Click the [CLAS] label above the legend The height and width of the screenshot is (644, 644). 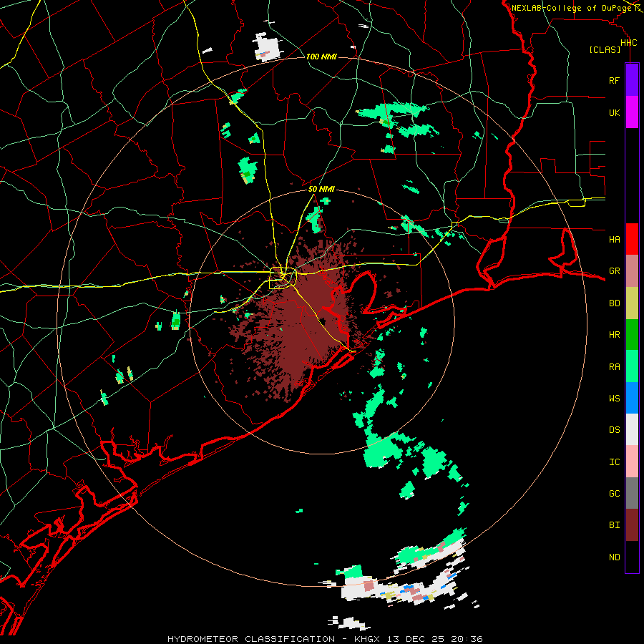click(x=605, y=49)
